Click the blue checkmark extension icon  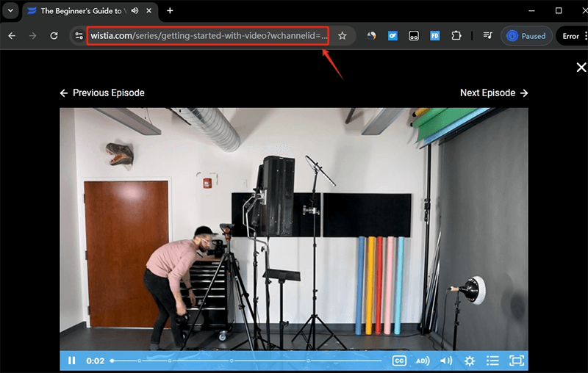click(392, 35)
